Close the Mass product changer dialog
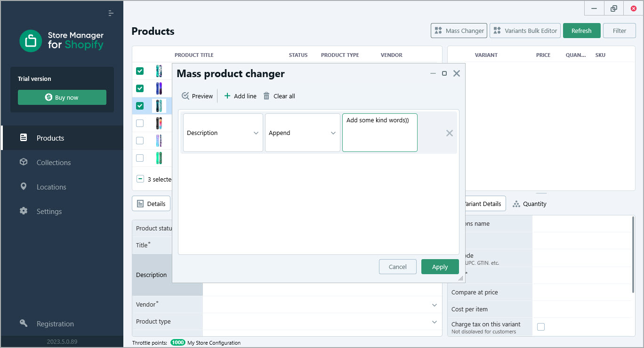The image size is (644, 348). pos(457,73)
